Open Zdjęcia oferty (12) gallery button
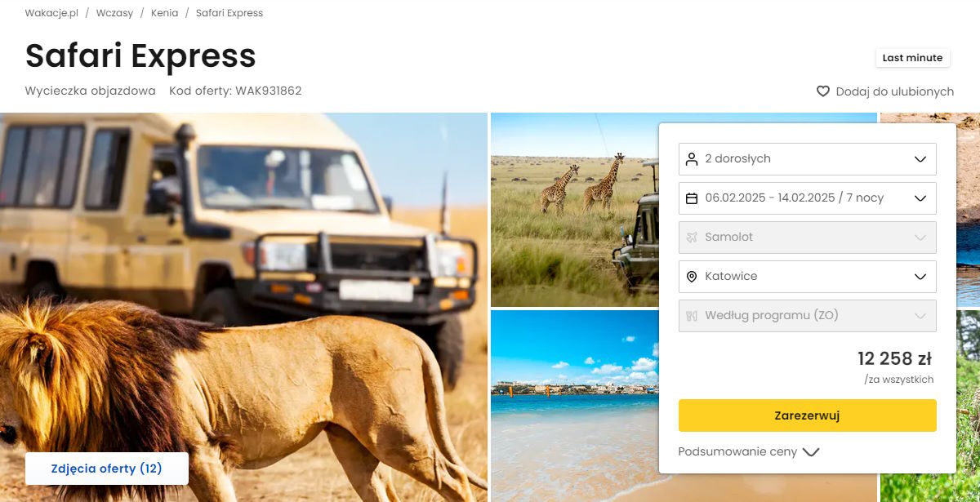The image size is (980, 502). [x=107, y=469]
